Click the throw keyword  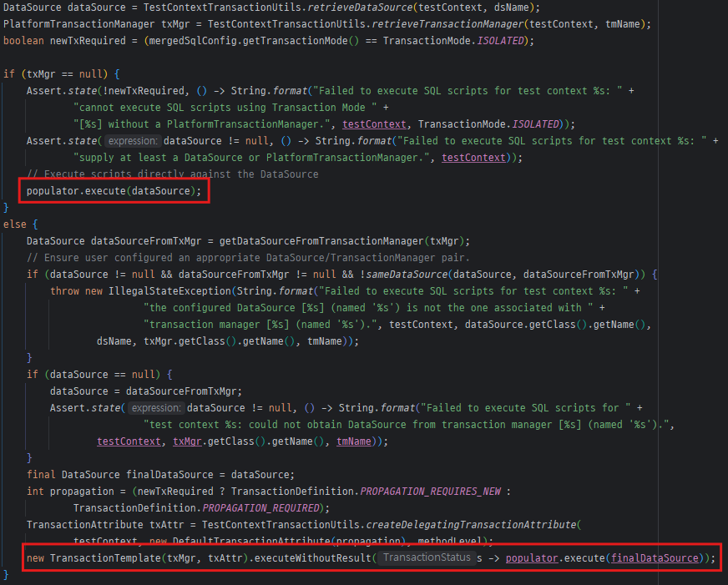pyautogui.click(x=64, y=291)
